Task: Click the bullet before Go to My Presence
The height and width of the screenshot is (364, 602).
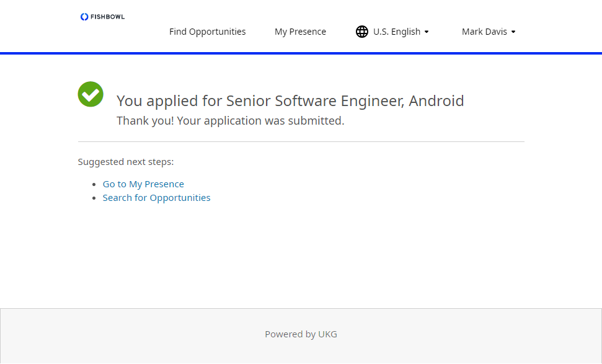Action: point(94,185)
